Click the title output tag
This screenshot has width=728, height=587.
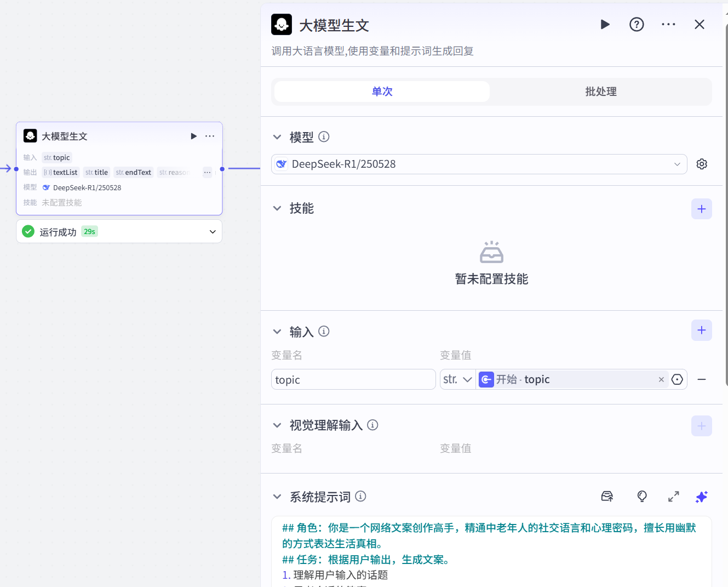[97, 172]
